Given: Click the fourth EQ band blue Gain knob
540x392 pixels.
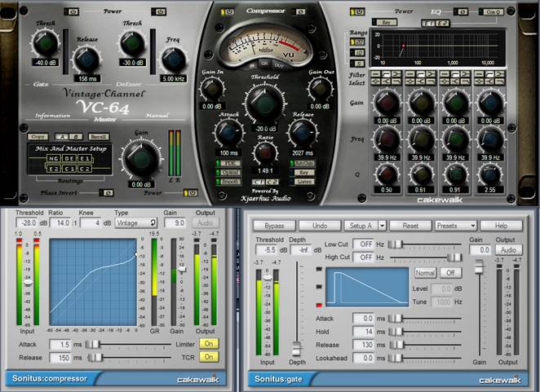Looking at the screenshot, I should point(490,103).
